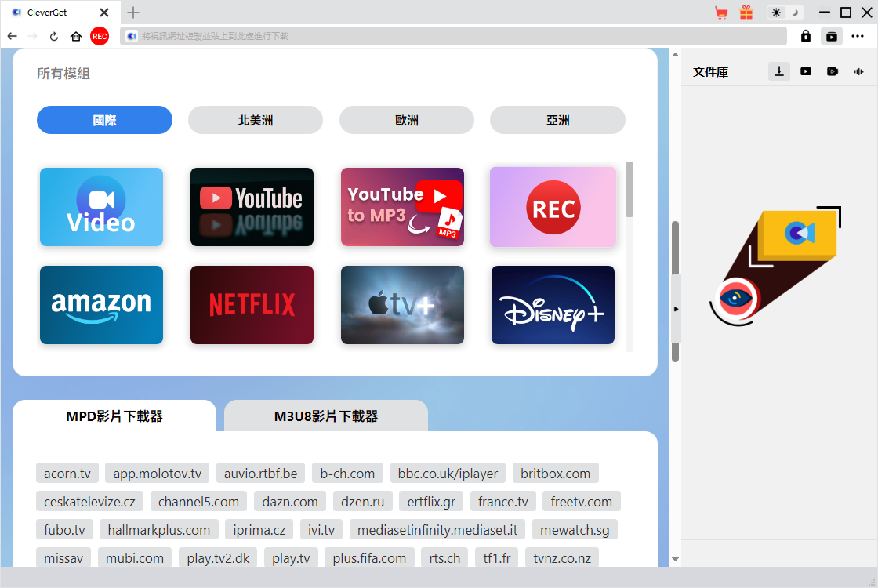This screenshot has width=878, height=588.
Task: Open ertflix.gr site link
Action: (431, 501)
